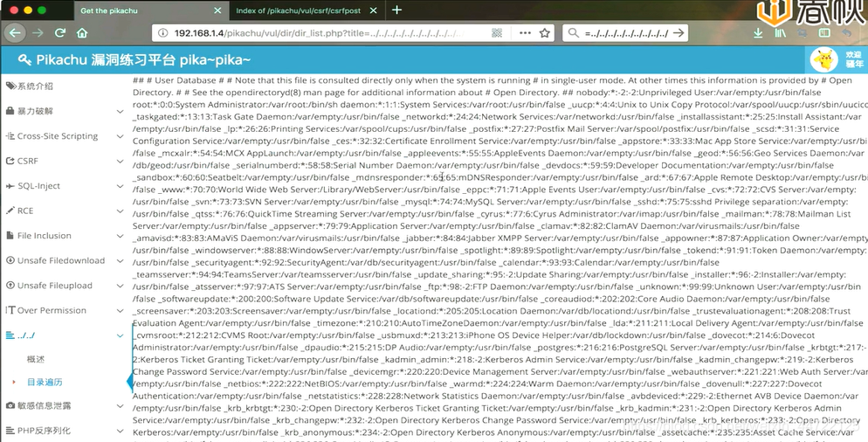Expand the Unsafe Filedownload chevron

click(120, 261)
